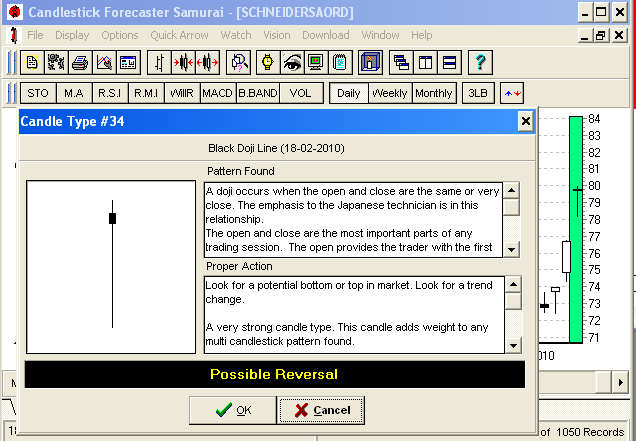Click the Cancel button

pyautogui.click(x=321, y=410)
